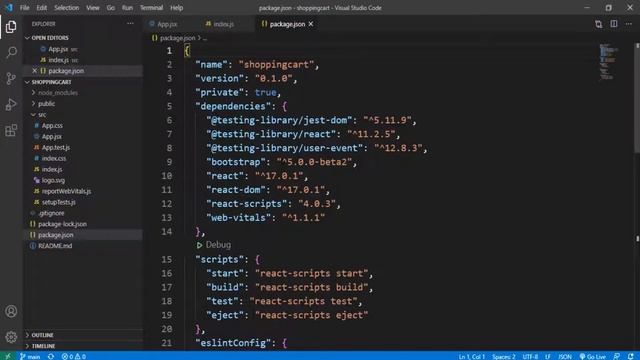Open the Manage gear icon

click(11, 337)
